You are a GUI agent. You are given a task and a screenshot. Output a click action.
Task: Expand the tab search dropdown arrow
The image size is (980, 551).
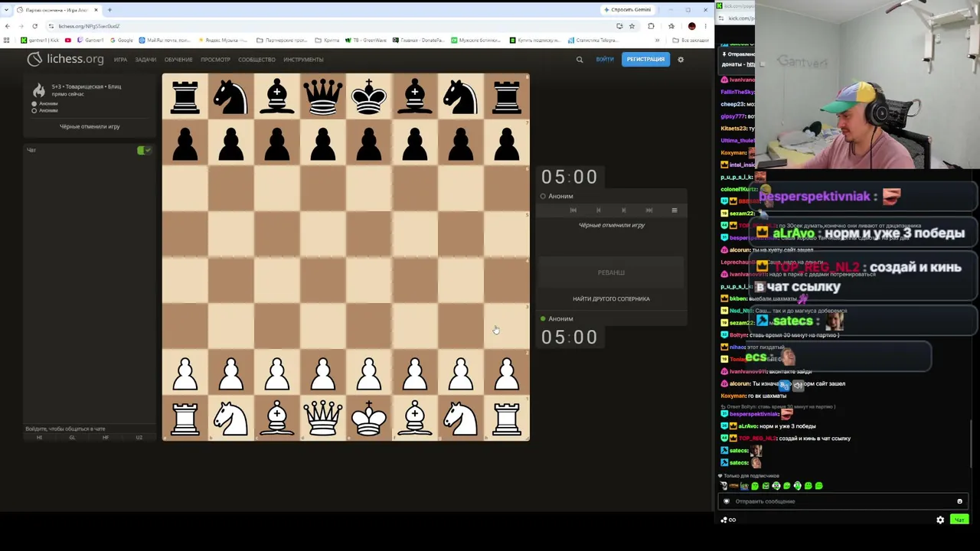click(8, 10)
